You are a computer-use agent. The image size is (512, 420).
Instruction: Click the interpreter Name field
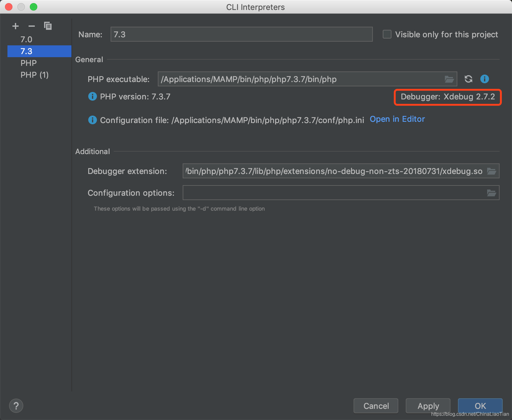[241, 34]
